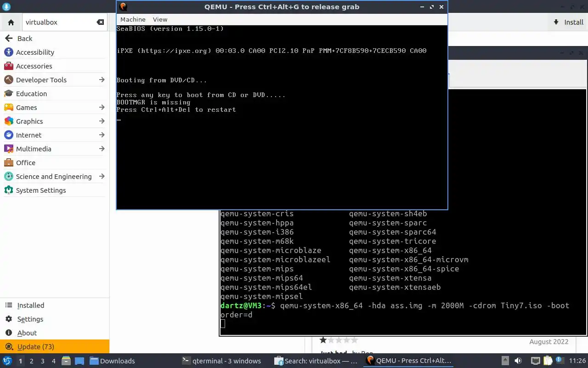Click the home icon in Discover
This screenshot has width=588, height=368.
pyautogui.click(x=11, y=22)
